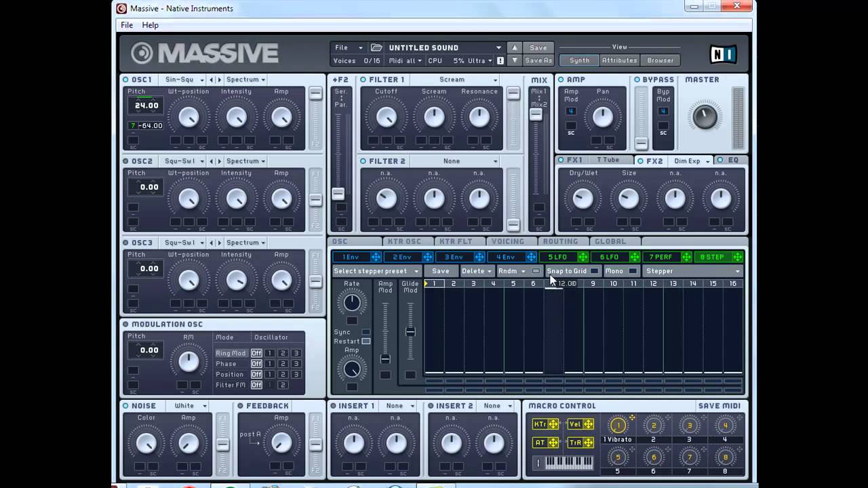Toggle the Feedback section power

[x=241, y=406]
